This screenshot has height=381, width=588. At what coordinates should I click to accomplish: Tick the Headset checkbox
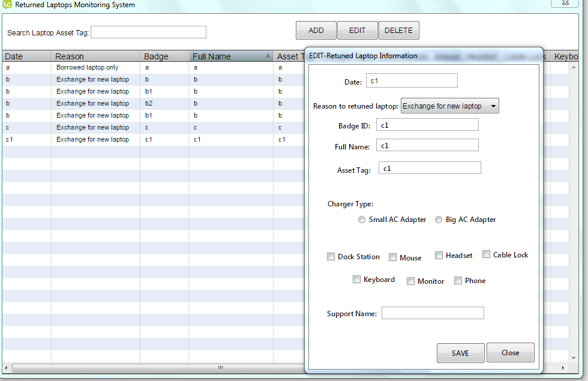pyautogui.click(x=439, y=255)
